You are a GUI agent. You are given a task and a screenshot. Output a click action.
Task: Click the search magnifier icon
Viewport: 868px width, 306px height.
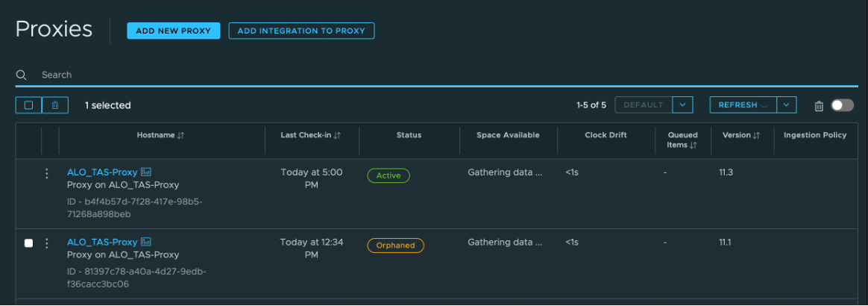22,75
